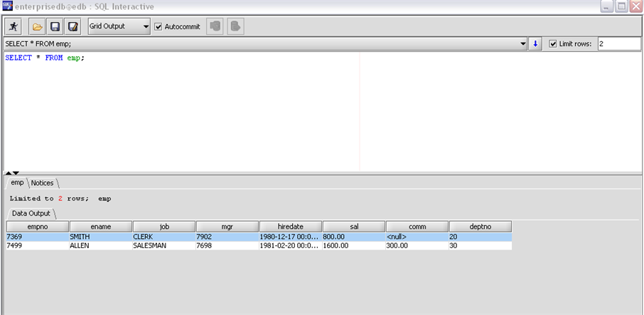644x315 pixels.
Task: Click the deptno column header
Action: [481, 227]
